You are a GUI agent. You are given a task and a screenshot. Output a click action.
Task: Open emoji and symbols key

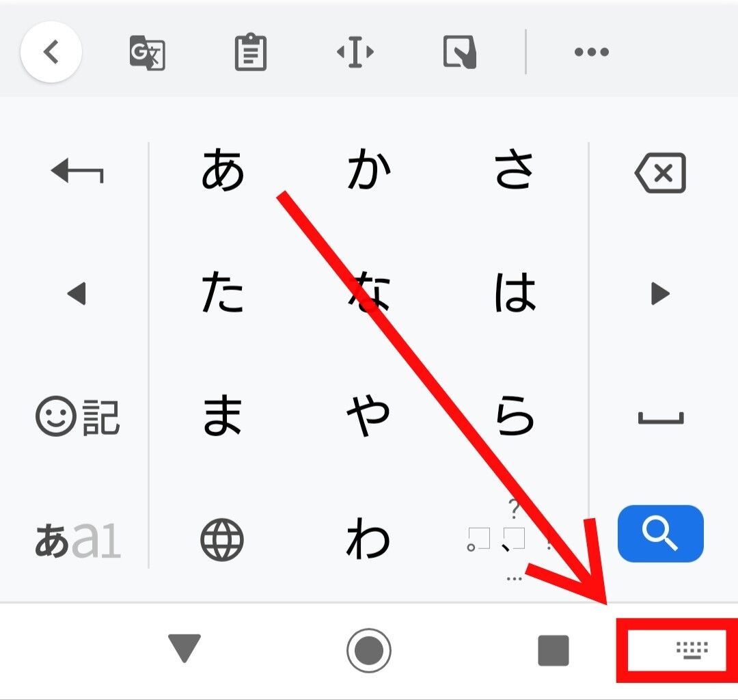coord(78,416)
